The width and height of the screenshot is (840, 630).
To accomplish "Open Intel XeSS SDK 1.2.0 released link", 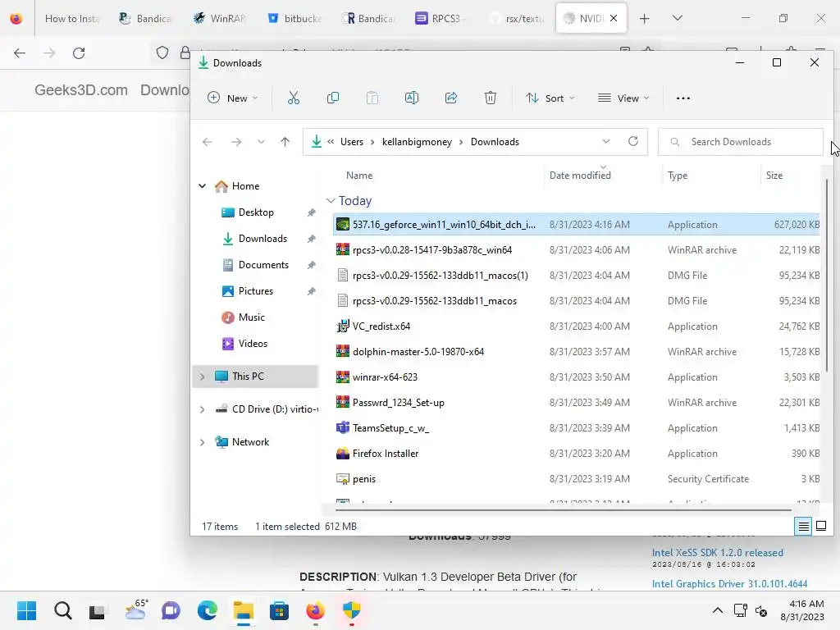I will (x=717, y=552).
